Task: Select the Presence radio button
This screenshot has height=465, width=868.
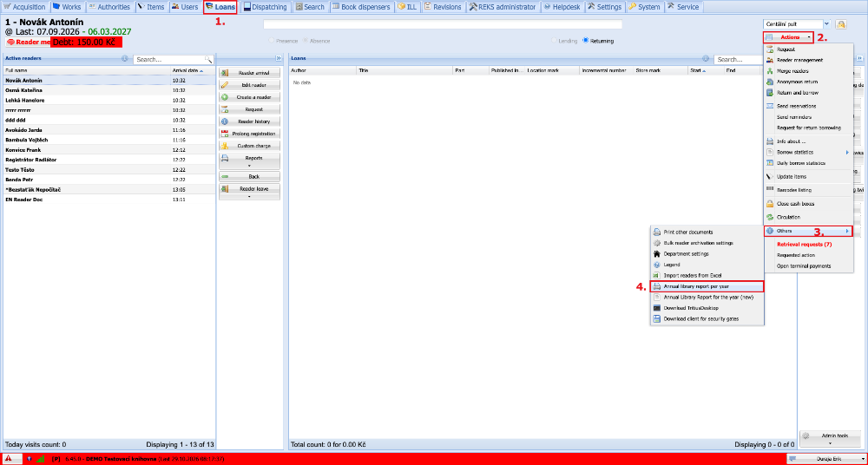Action: pyautogui.click(x=271, y=41)
